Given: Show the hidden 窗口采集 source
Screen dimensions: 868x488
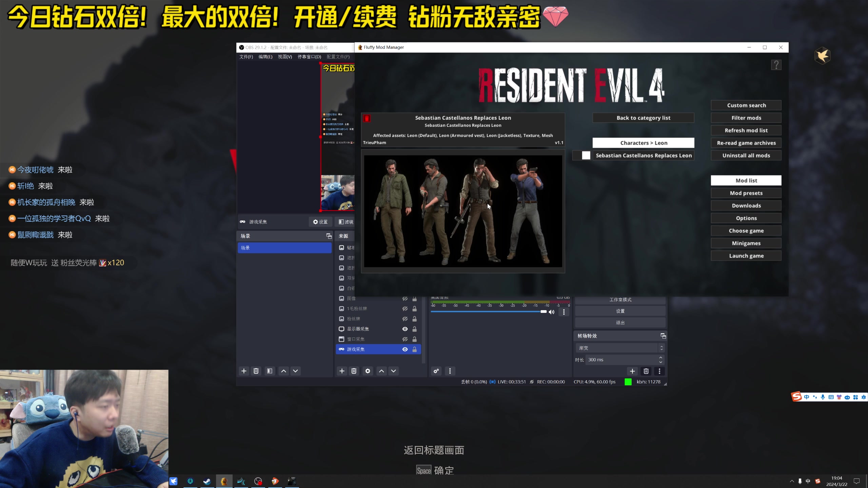Looking at the screenshot, I should point(405,339).
